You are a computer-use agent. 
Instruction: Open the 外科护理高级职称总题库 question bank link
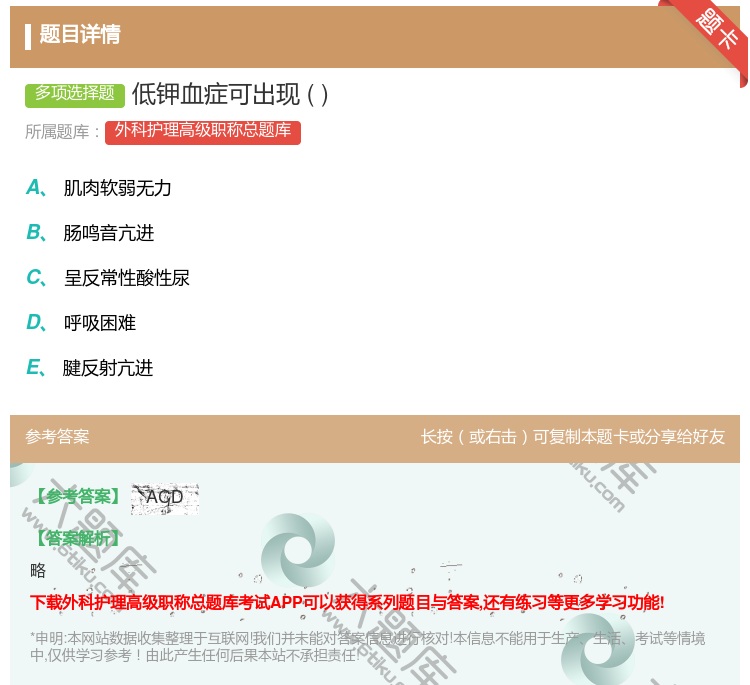tap(202, 131)
